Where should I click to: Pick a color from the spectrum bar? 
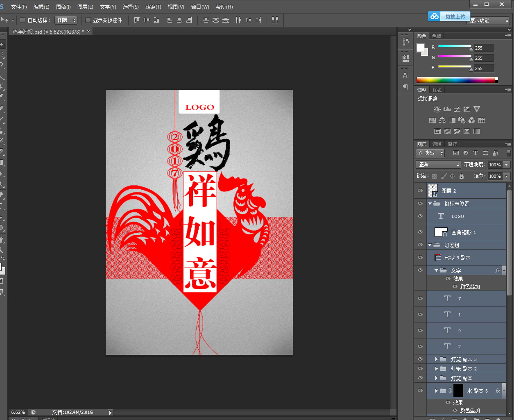pos(457,80)
